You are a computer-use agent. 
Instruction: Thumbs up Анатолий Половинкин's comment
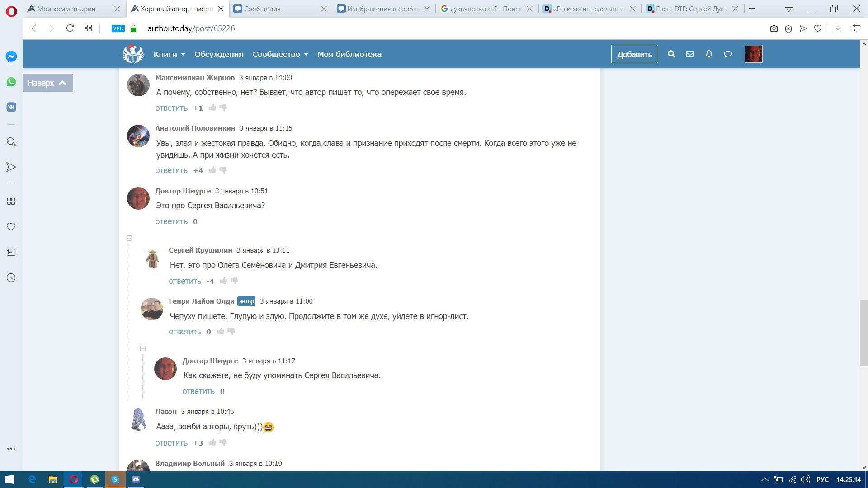click(212, 170)
